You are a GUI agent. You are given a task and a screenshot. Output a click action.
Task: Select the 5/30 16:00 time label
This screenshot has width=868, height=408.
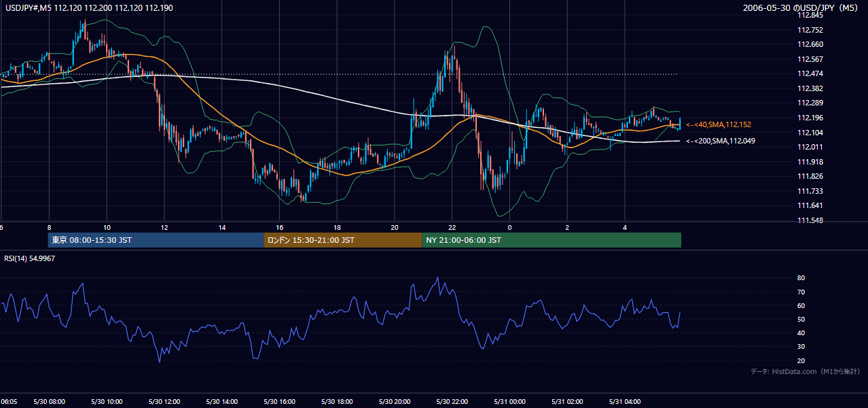point(279,402)
